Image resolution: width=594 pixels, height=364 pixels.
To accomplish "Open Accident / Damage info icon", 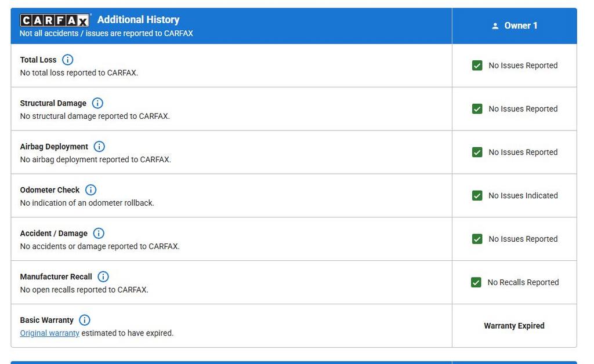I will point(99,233).
